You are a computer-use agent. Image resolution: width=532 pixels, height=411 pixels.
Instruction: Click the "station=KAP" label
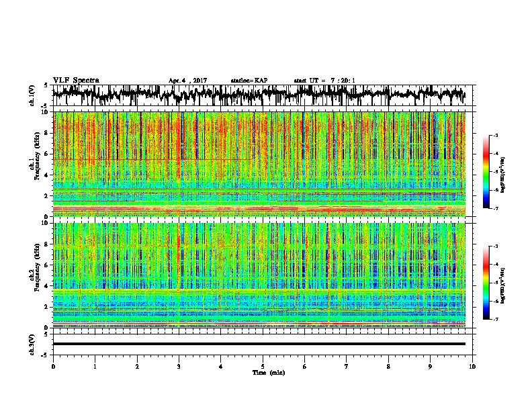249,81
